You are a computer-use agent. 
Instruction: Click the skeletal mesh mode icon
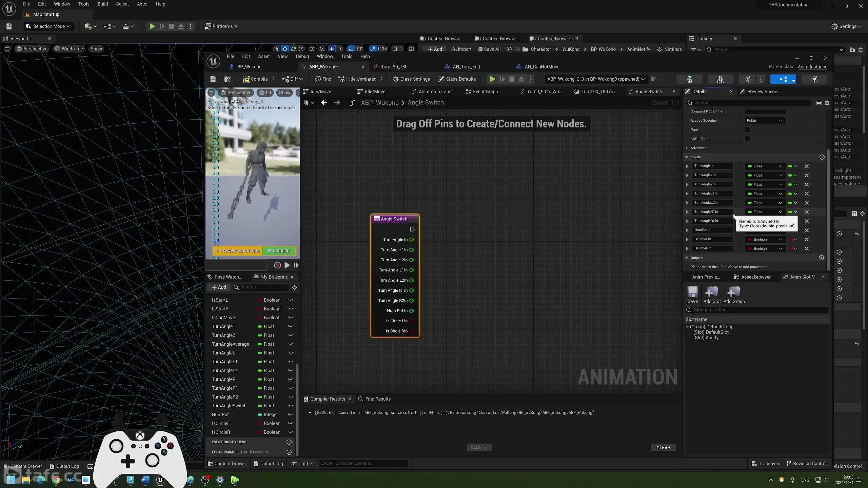(720, 79)
